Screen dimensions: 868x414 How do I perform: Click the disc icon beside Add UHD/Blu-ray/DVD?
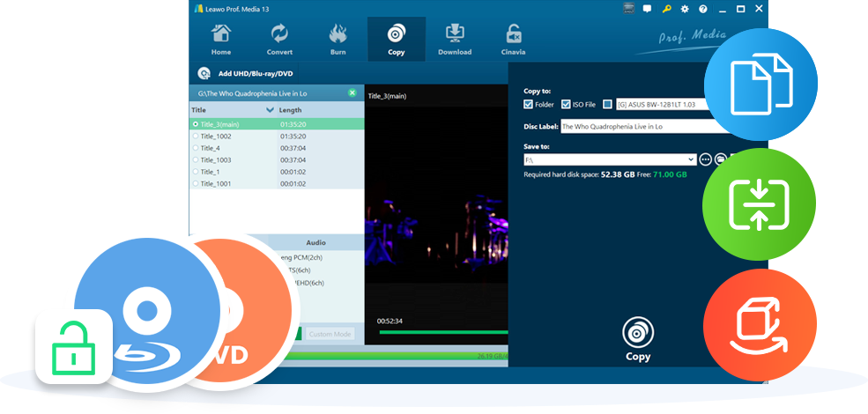pos(204,73)
